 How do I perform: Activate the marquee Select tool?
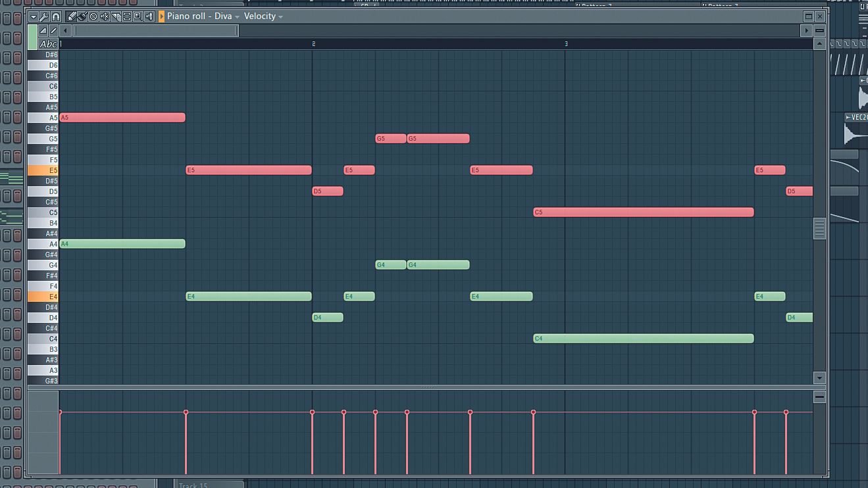pos(127,16)
